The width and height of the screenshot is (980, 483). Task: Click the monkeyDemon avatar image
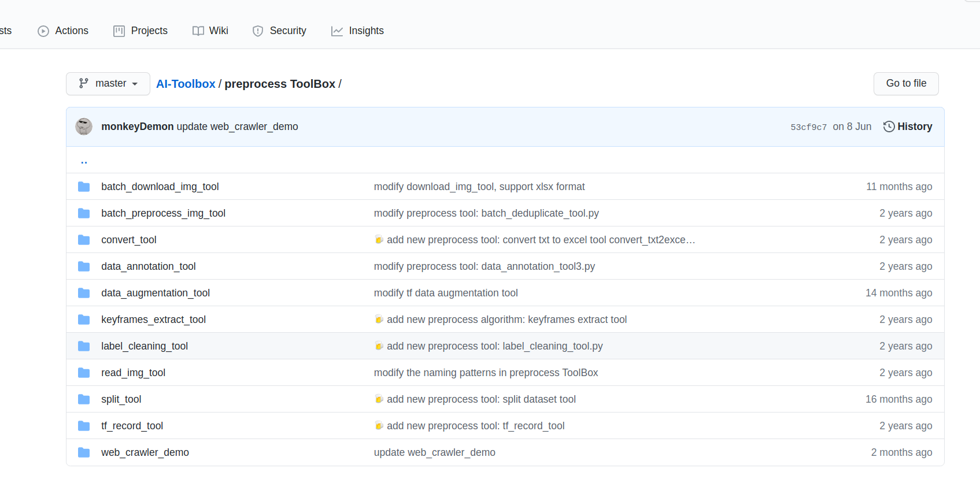[84, 127]
